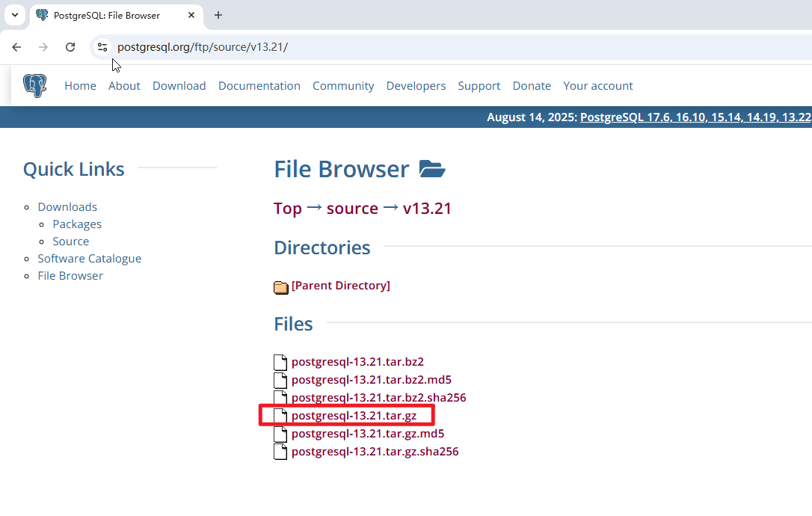Open postgresql-13.21.tar.bz2.md5 file link
Screen dimensions: 812x516
[x=372, y=380]
